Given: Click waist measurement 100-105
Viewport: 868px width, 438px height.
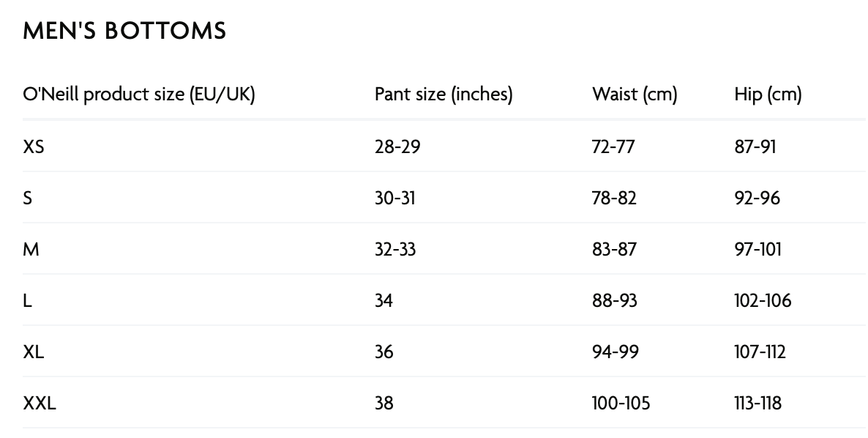Looking at the screenshot, I should (621, 403).
